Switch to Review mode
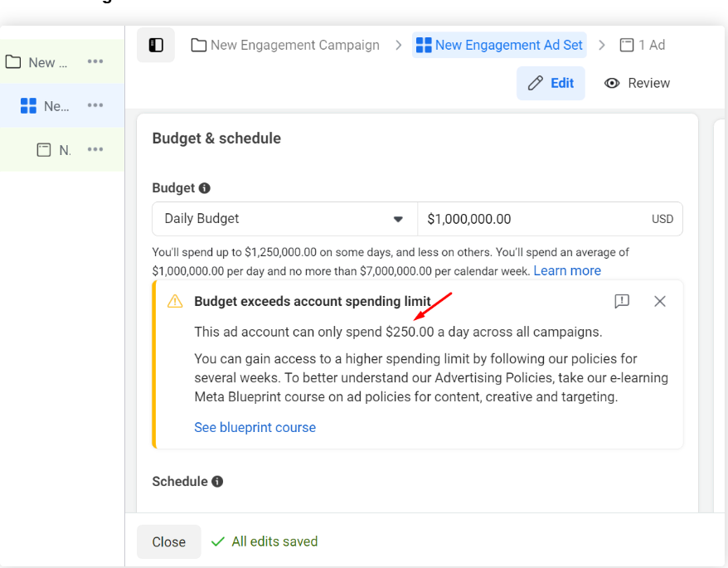 (x=637, y=83)
